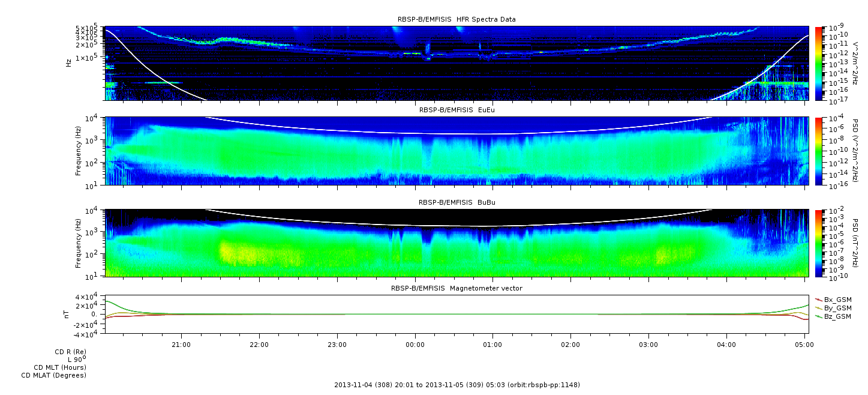Click the date range and orbit caption
Image resolution: width=868 pixels, height=395 pixels.
point(456,384)
